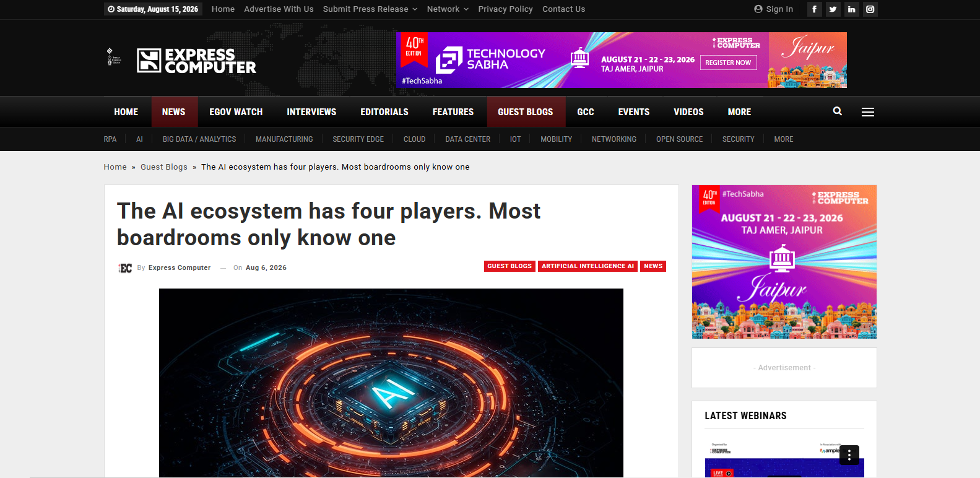Open the LinkedIn social icon
This screenshot has width=980, height=478.
click(x=851, y=9)
